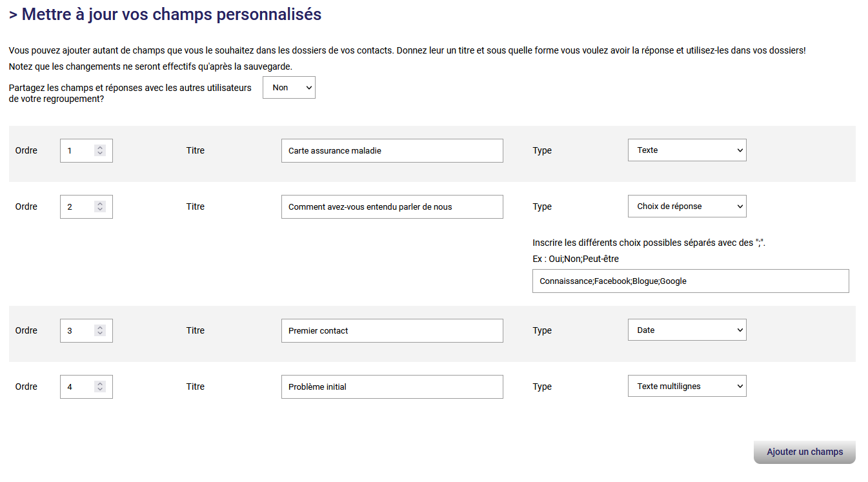The width and height of the screenshot is (868, 482).
Task: Decrease order of the 'Comment avez-vous entendu' field
Action: click(100, 210)
